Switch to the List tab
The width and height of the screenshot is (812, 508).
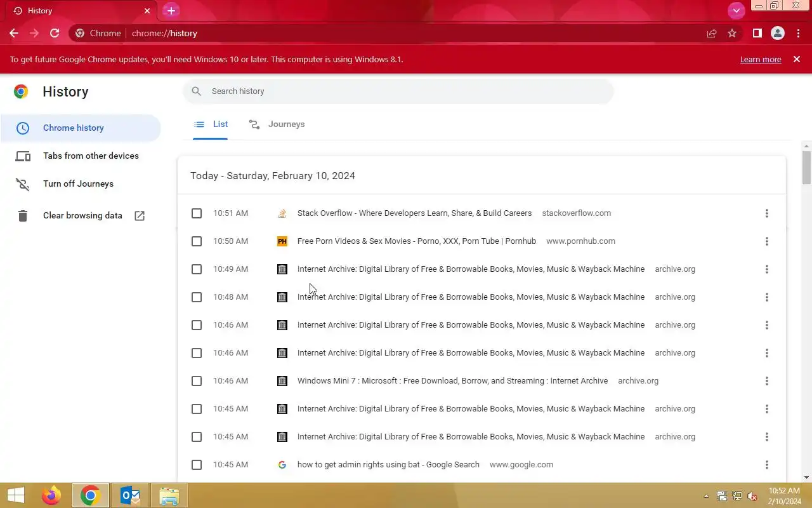211,124
